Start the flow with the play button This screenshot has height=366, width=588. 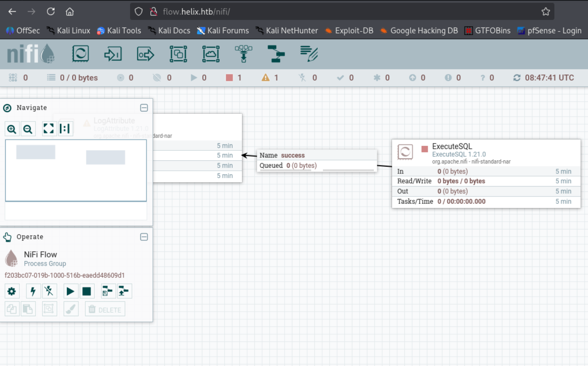70,291
